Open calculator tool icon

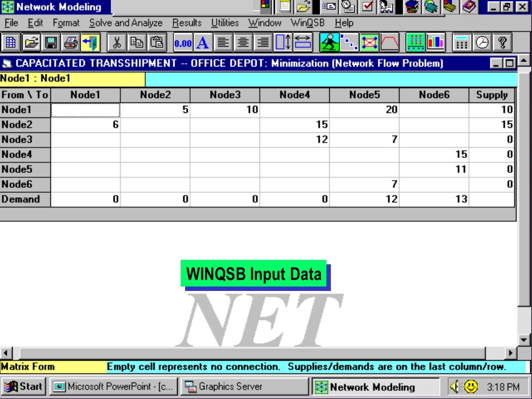tap(462, 43)
